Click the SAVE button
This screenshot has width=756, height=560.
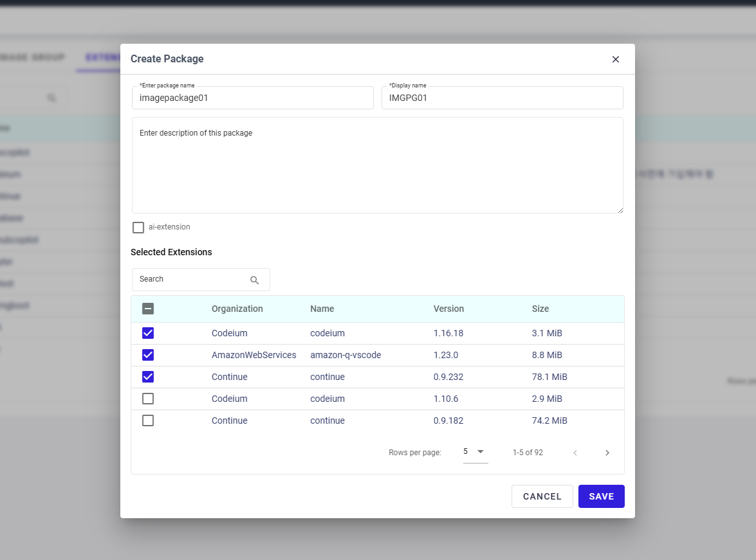pos(601,496)
